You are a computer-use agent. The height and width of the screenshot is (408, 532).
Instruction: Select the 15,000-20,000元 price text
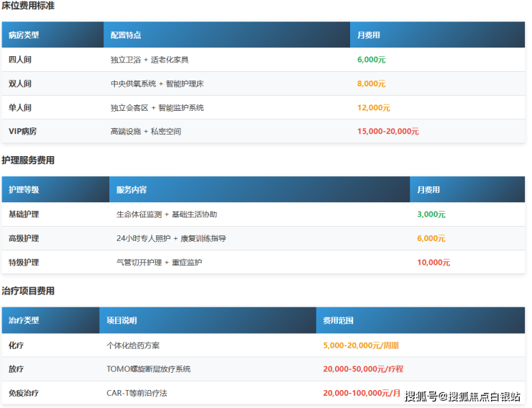coord(387,132)
